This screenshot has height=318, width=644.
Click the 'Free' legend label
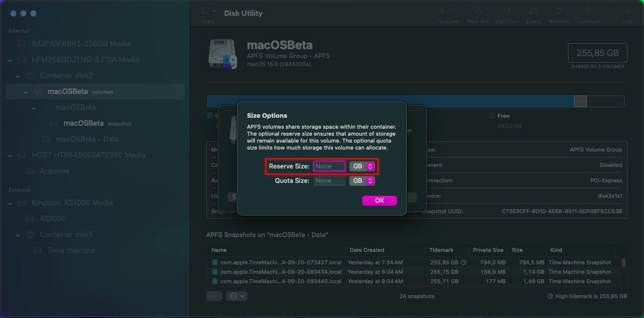click(503, 116)
